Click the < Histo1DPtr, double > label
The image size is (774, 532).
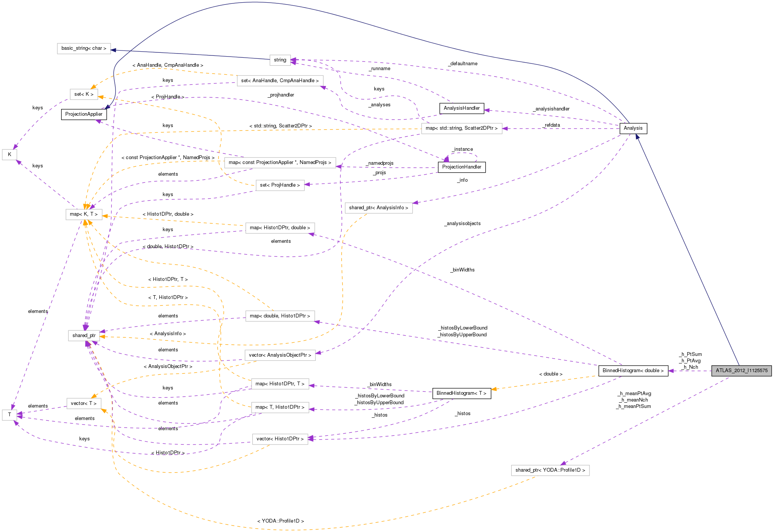pyautogui.click(x=168, y=214)
